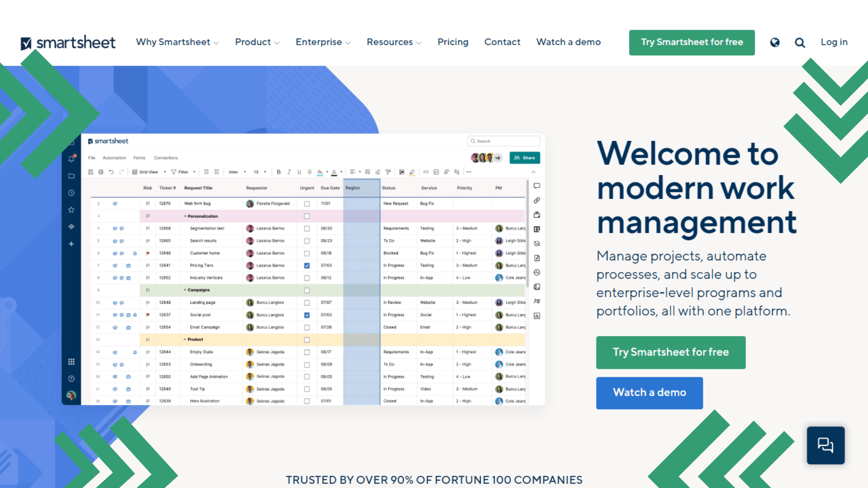The image size is (868, 488).
Task: Collapse the Personalization group row
Action: [185, 216]
